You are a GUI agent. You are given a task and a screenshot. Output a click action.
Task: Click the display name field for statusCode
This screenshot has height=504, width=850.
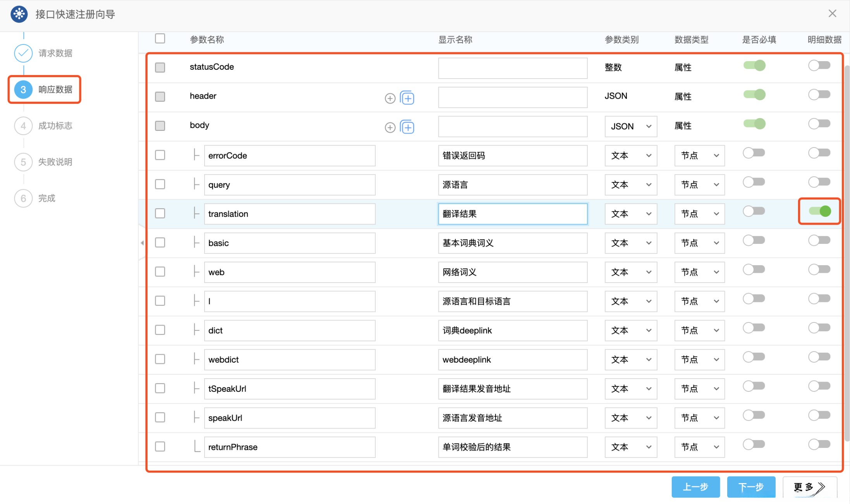(512, 68)
